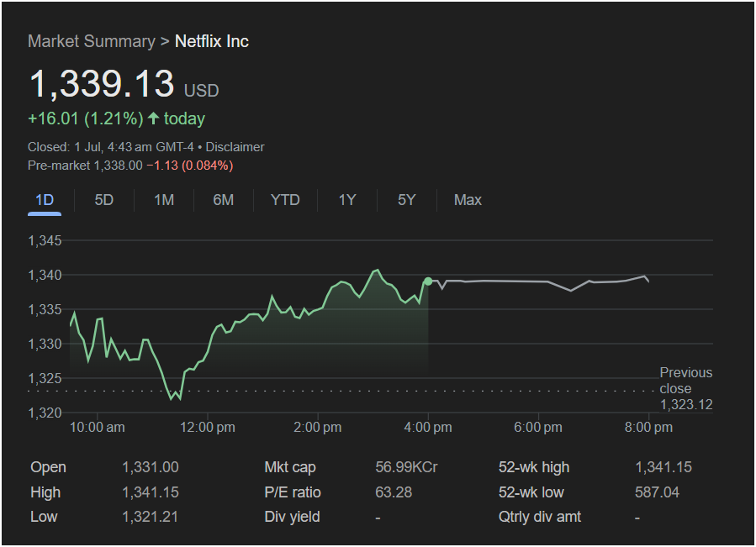This screenshot has width=756, height=547.
Task: Click the Closed: 1 Jul timestamp text
Action: click(x=110, y=147)
